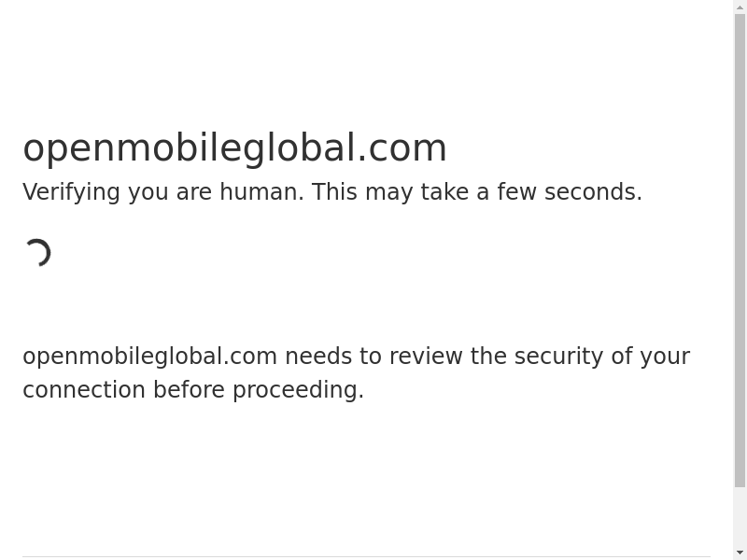The width and height of the screenshot is (747, 560).
Task: Click the horizontal divider line near the bottom
Action: [366, 556]
